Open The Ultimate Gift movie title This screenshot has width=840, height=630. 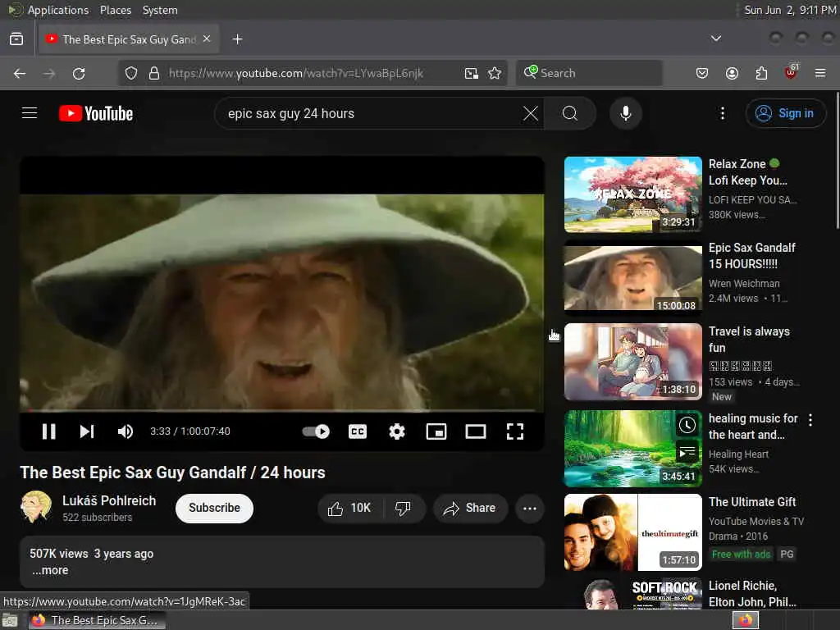[752, 502]
